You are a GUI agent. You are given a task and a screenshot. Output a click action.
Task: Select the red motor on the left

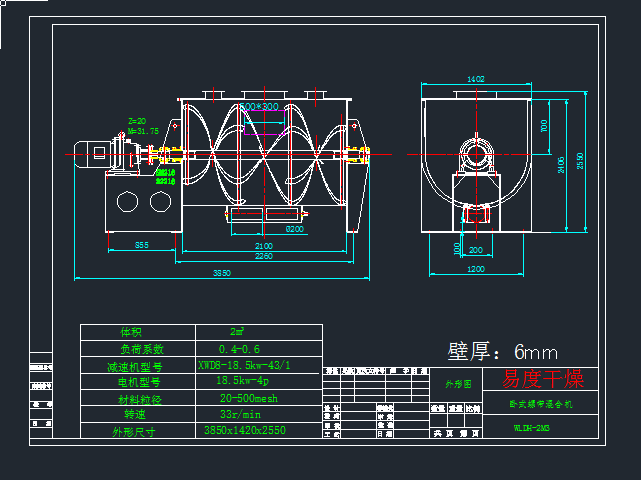point(98,154)
